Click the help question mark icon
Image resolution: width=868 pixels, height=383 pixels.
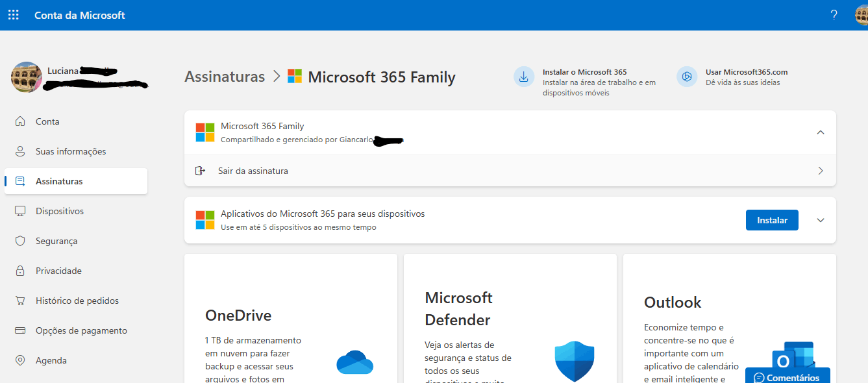834,15
